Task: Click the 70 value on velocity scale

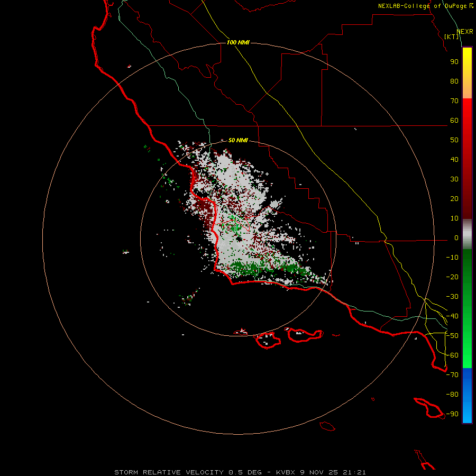Action: click(454, 101)
